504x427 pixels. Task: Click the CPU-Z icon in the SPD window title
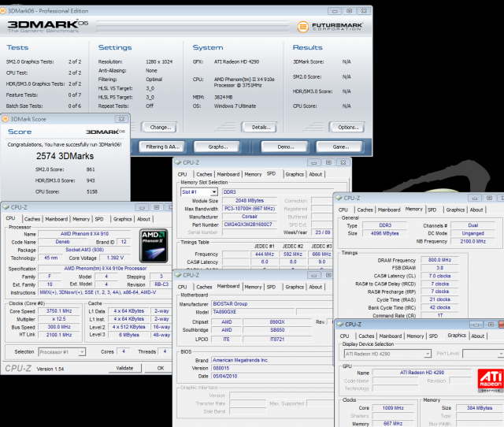178,162
